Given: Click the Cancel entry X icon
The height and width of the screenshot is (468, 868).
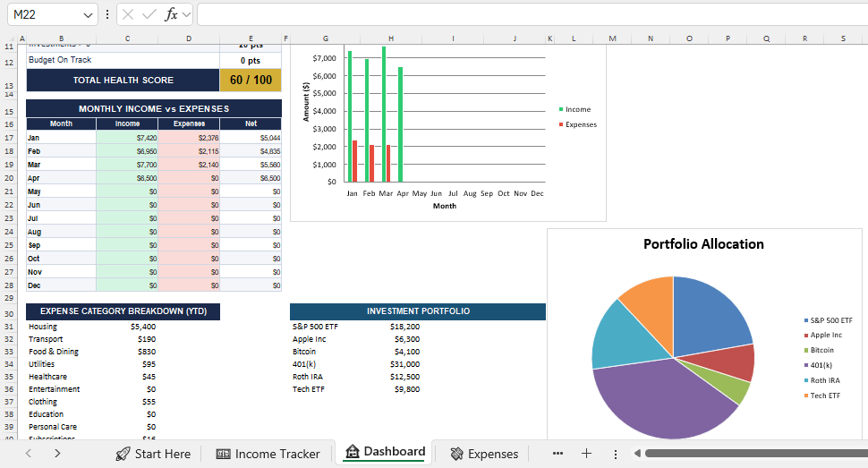Looking at the screenshot, I should pos(128,14).
